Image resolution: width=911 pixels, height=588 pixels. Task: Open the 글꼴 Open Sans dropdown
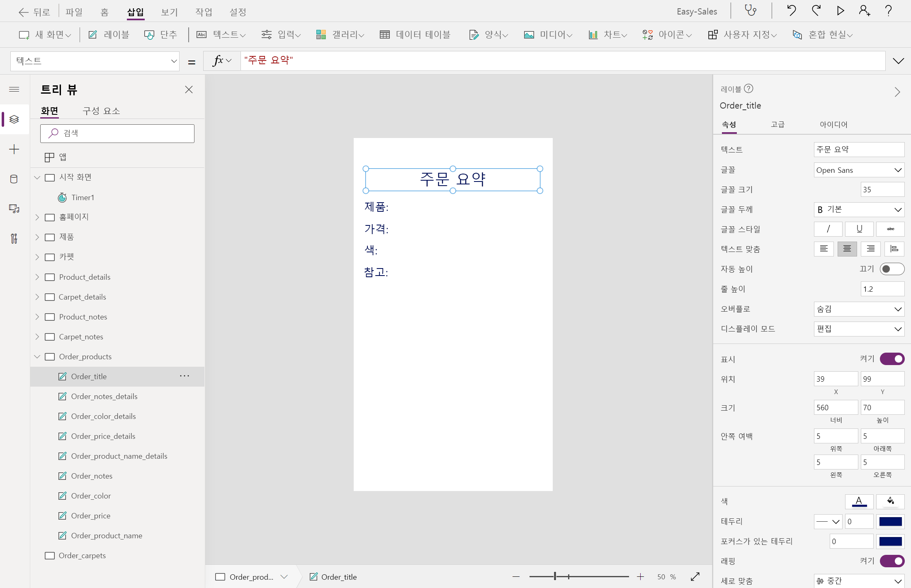pos(859,170)
